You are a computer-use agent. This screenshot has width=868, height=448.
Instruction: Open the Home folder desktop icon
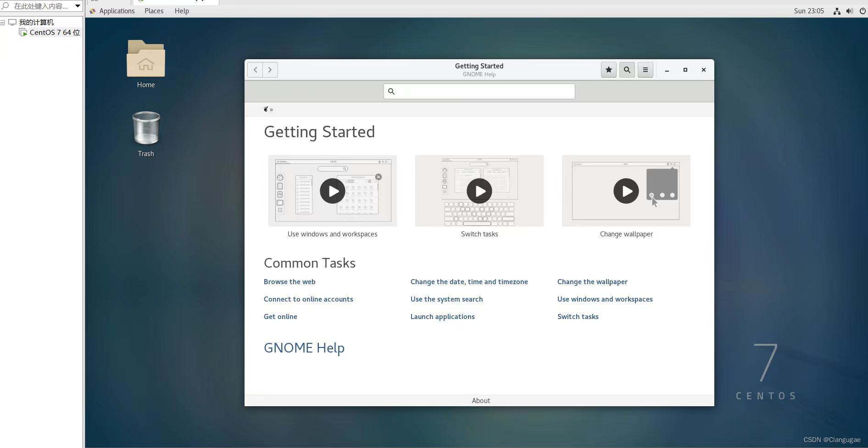[146, 59]
